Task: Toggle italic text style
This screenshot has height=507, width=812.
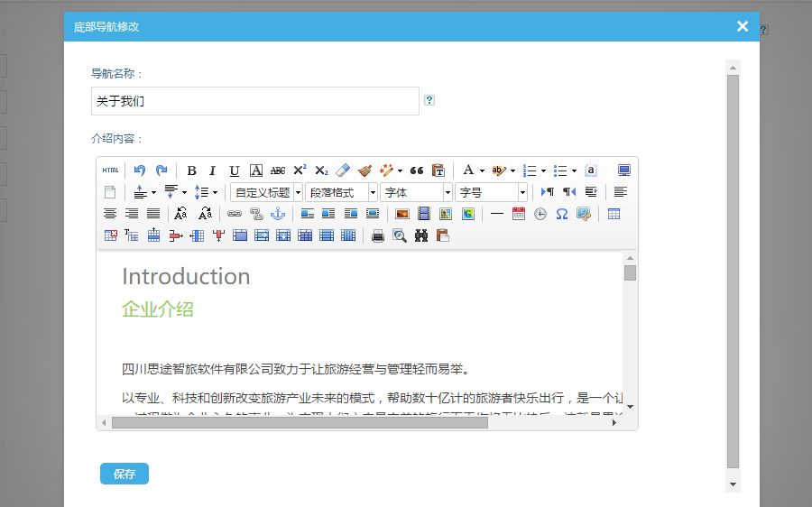Action: tap(213, 171)
